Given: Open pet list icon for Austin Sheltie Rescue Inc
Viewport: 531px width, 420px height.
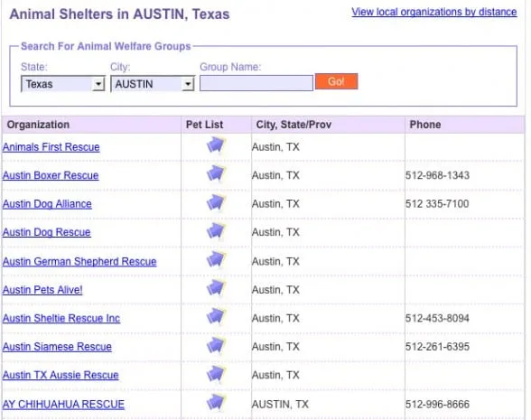Looking at the screenshot, I should pyautogui.click(x=215, y=317).
